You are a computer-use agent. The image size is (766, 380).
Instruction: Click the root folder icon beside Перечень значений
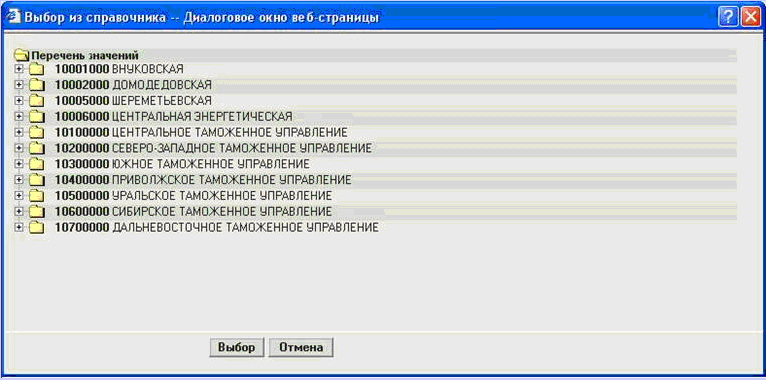click(x=22, y=55)
